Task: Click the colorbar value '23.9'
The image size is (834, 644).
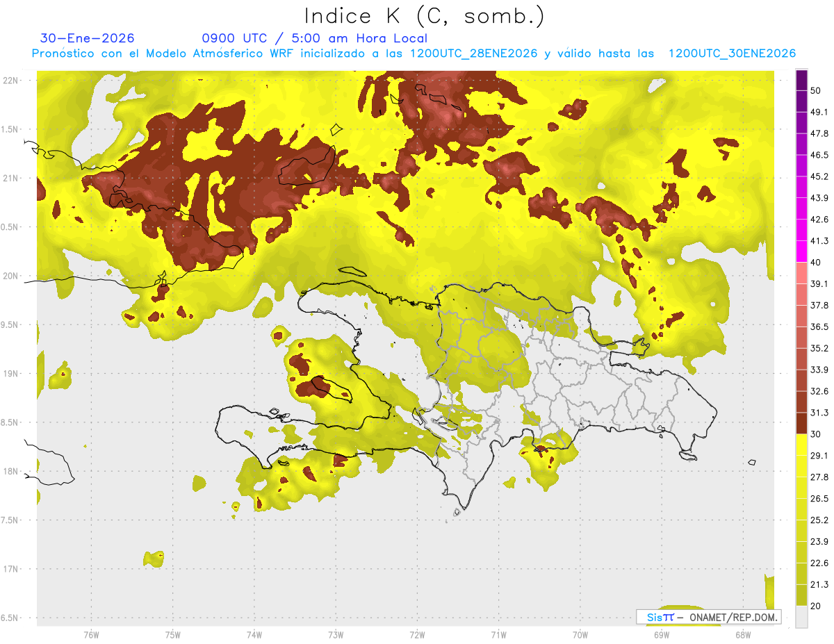Action: [819, 541]
